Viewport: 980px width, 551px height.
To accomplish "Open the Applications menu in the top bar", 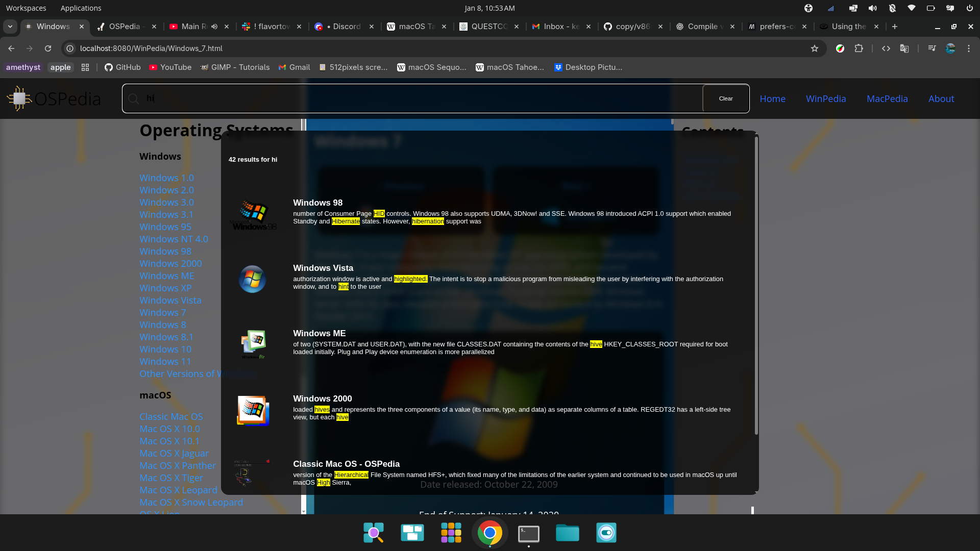I will coord(81,8).
